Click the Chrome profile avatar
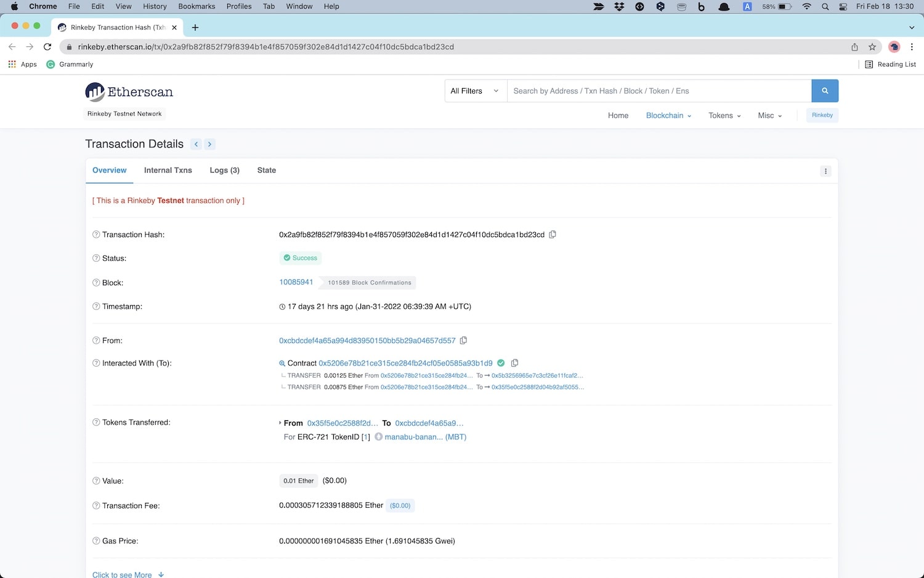The height and width of the screenshot is (578, 924). tap(894, 47)
